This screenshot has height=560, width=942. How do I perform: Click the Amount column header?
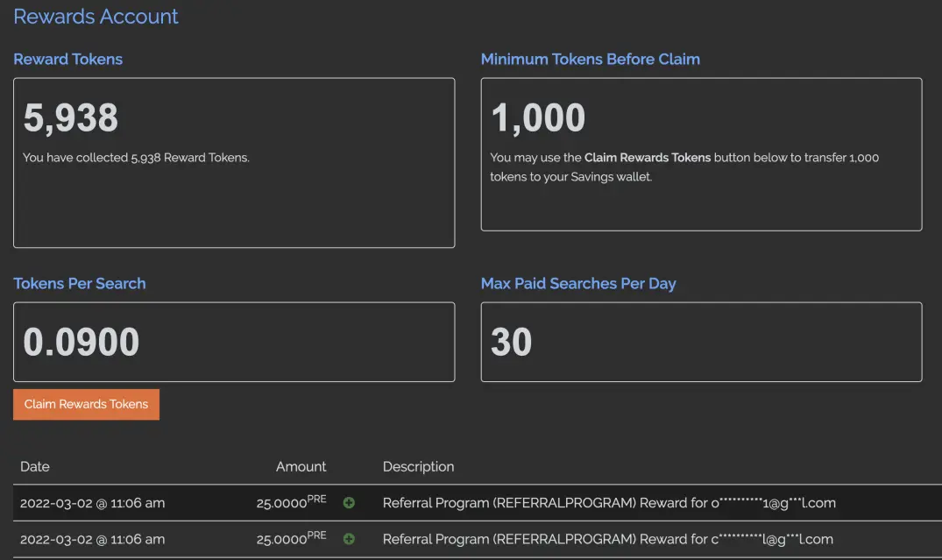click(x=301, y=467)
